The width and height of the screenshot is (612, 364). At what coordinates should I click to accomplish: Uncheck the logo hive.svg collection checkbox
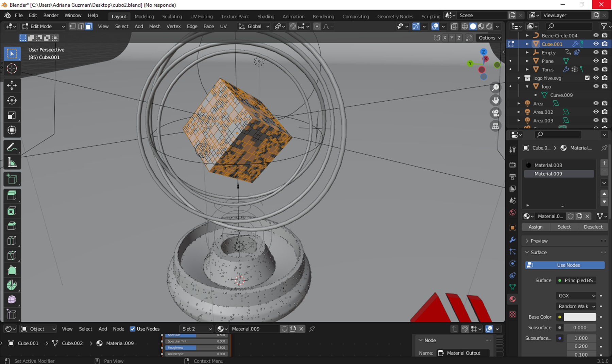[587, 78]
